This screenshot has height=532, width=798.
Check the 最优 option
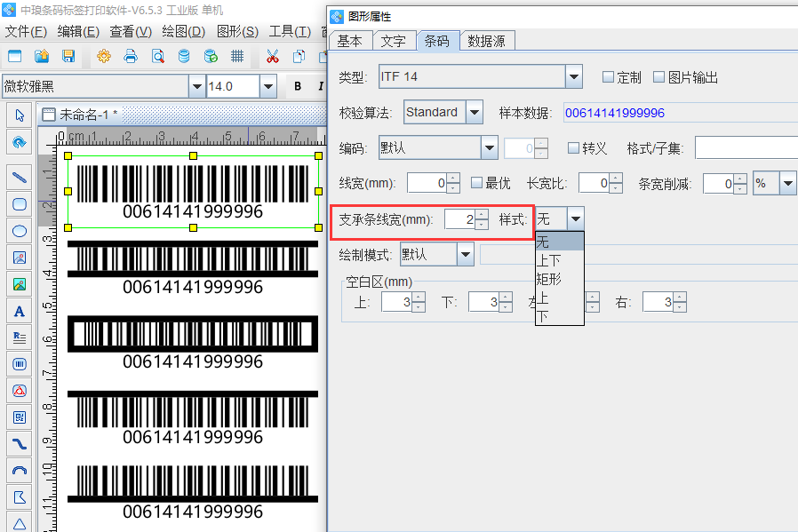[x=476, y=183]
